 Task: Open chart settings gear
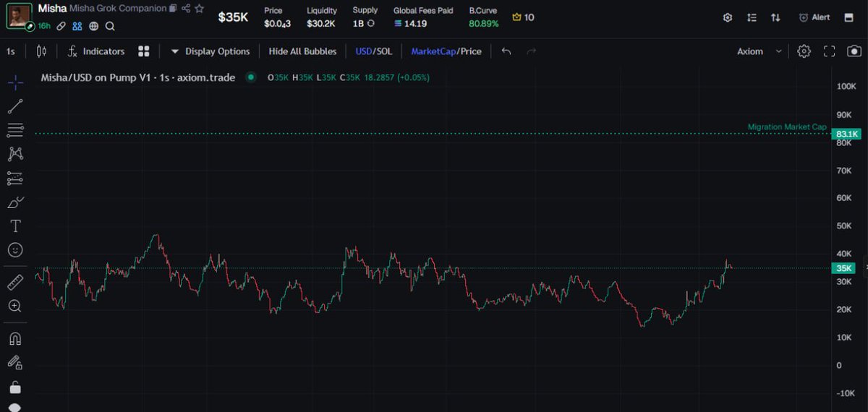[x=804, y=51]
